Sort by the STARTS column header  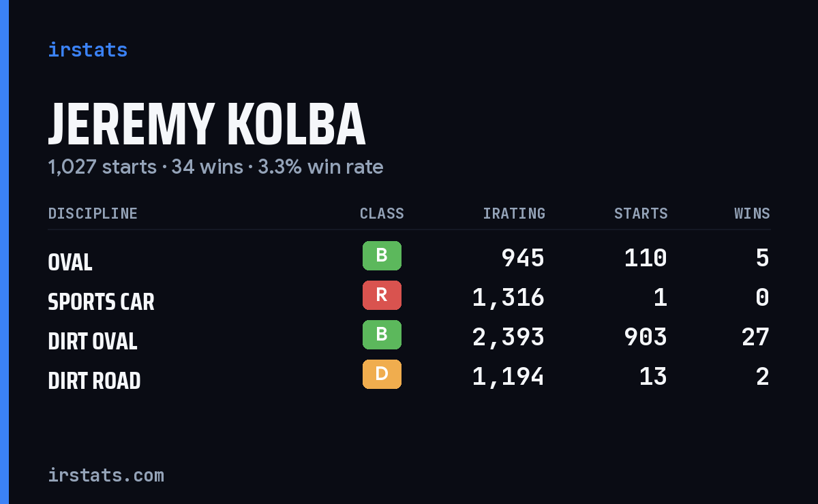[x=641, y=214]
